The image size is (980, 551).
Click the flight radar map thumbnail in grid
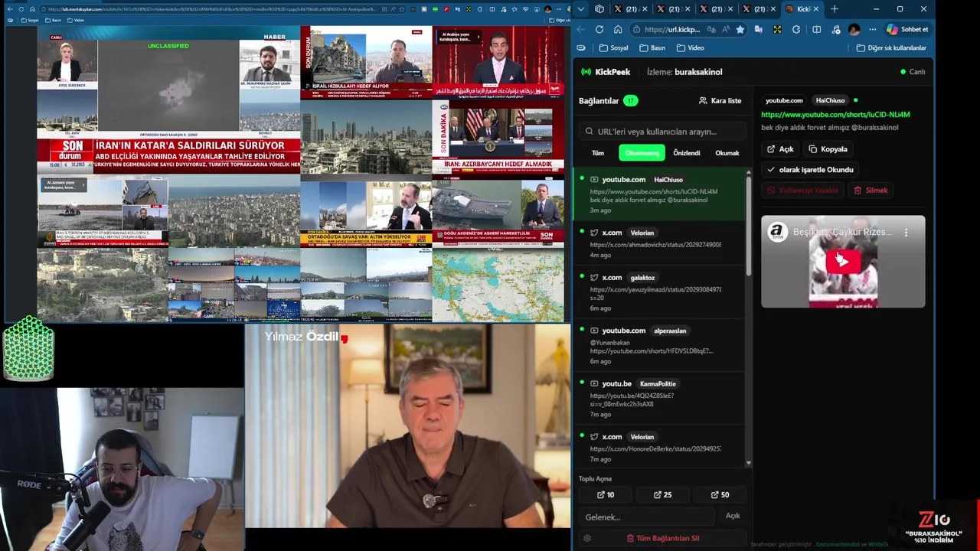coord(498,285)
